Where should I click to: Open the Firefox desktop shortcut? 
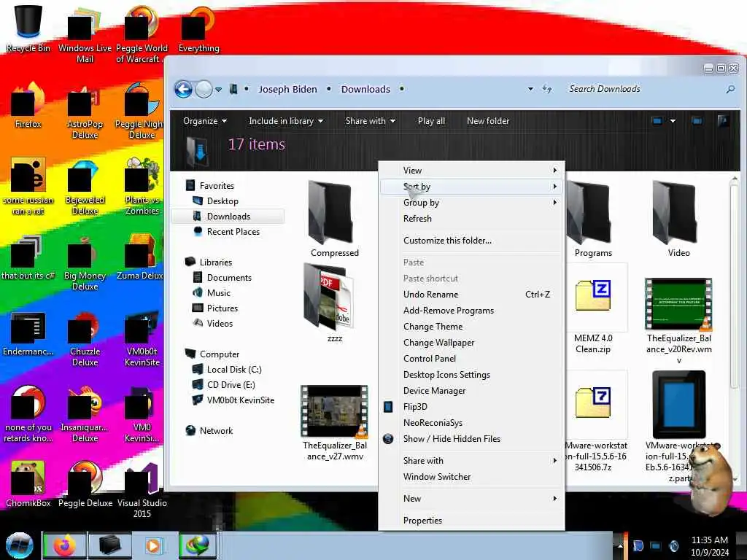28,106
